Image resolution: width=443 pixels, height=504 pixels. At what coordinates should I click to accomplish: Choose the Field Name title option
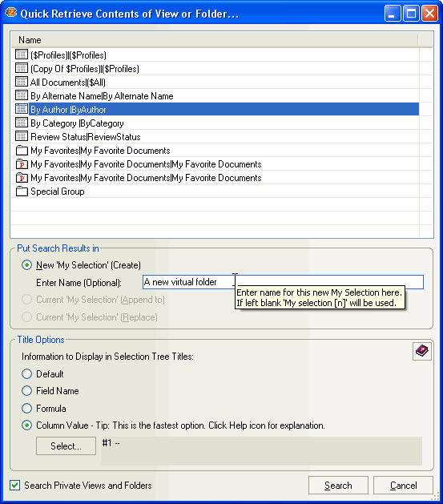pos(26,390)
